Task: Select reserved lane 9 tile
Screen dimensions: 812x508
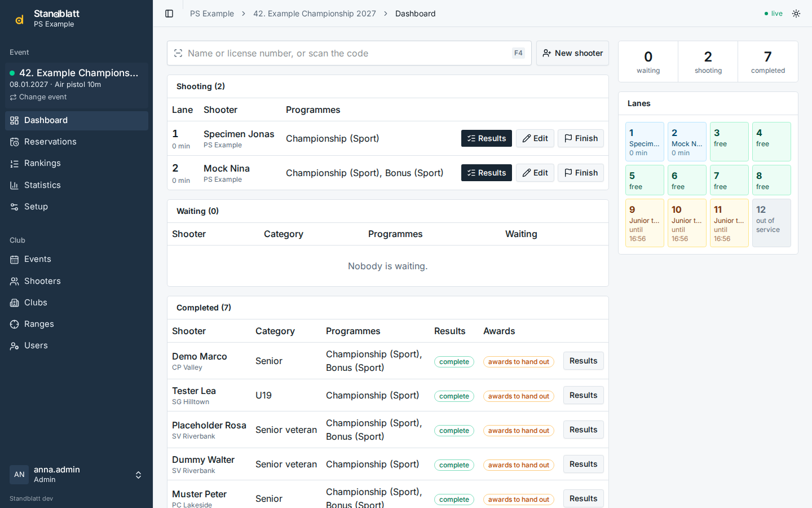Action: [645, 223]
